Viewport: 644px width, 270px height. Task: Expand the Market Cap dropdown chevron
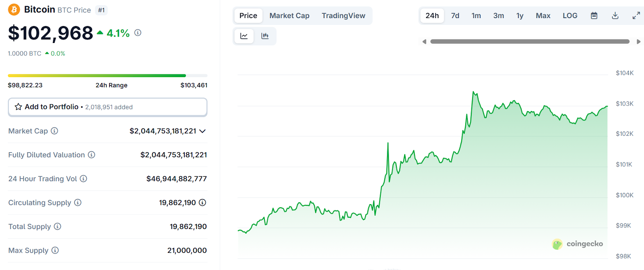202,131
